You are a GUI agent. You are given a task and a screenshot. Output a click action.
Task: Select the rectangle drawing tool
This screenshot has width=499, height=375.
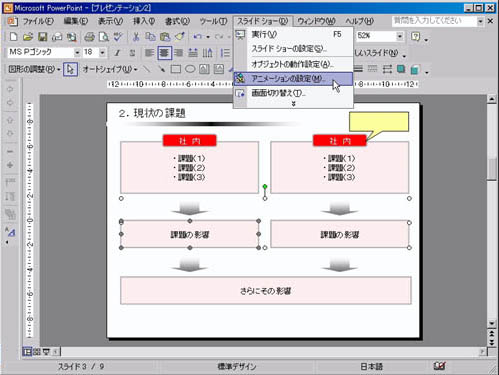coord(176,69)
